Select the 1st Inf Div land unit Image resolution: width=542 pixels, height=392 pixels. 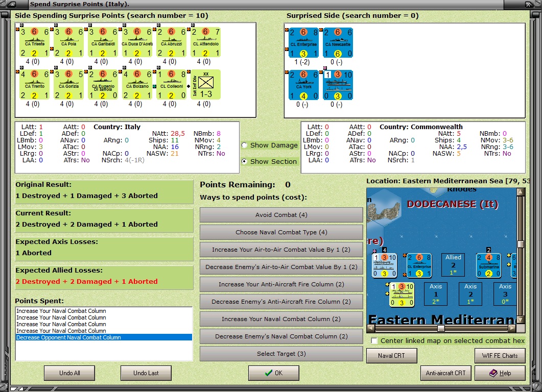[205, 85]
